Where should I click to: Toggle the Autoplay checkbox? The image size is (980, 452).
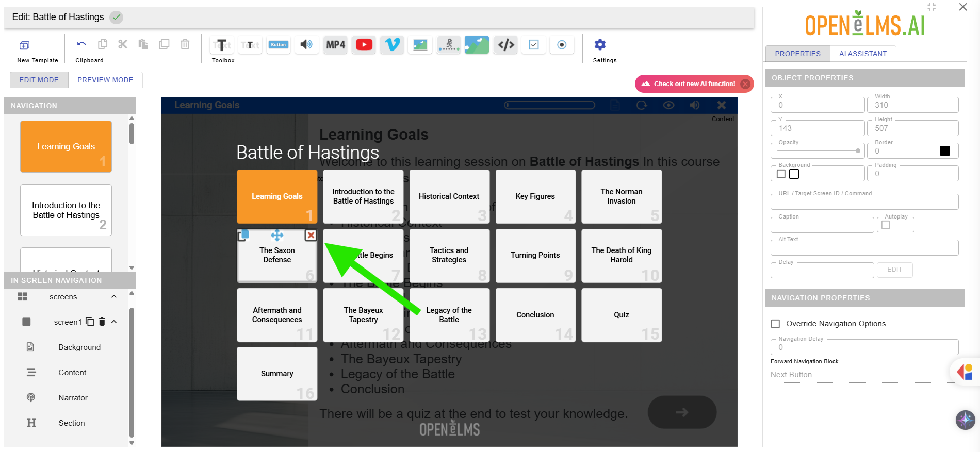pos(886,225)
